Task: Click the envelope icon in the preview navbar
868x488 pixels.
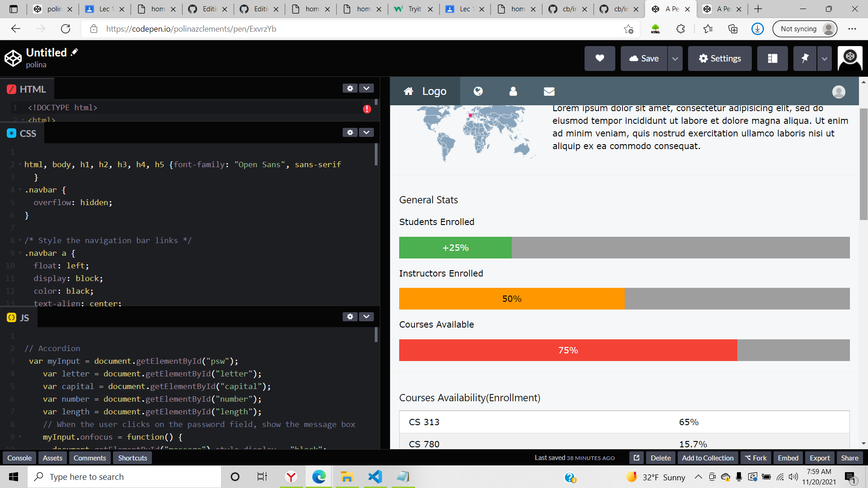Action: pyautogui.click(x=549, y=91)
